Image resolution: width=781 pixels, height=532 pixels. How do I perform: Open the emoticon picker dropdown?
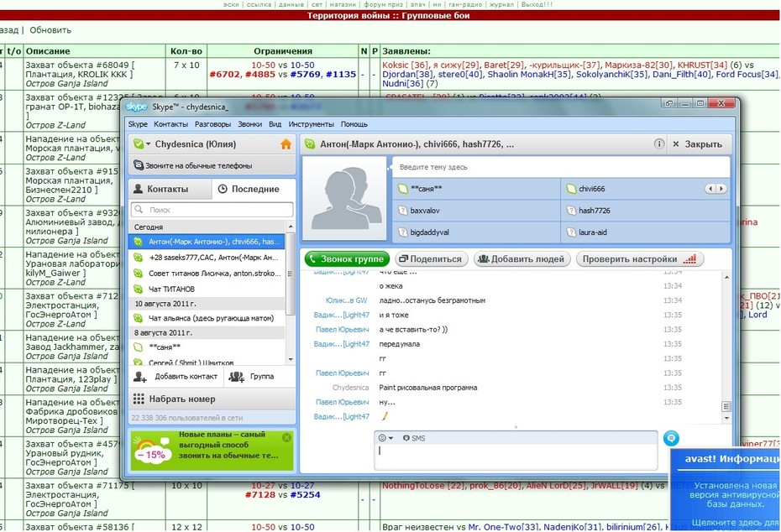tap(385, 438)
